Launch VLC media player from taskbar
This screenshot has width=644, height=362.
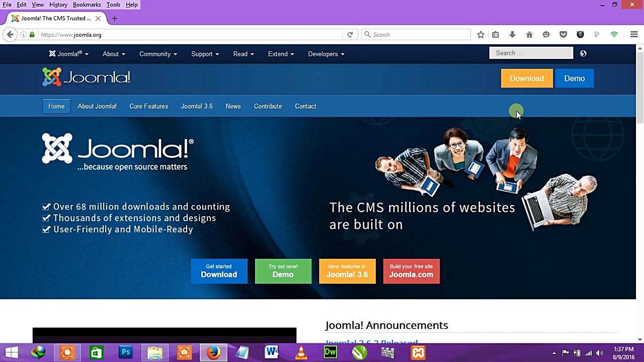click(301, 352)
